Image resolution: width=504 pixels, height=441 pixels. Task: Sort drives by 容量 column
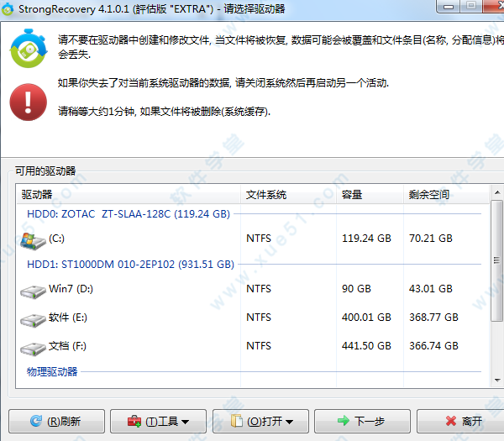[370, 194]
